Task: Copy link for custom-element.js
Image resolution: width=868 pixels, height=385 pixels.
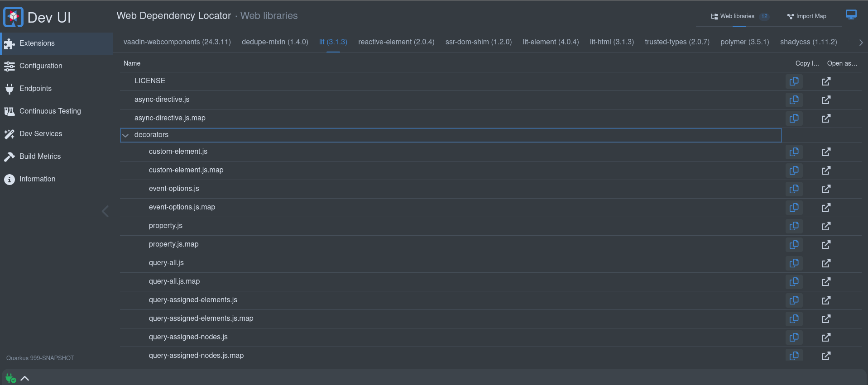Action: (794, 152)
